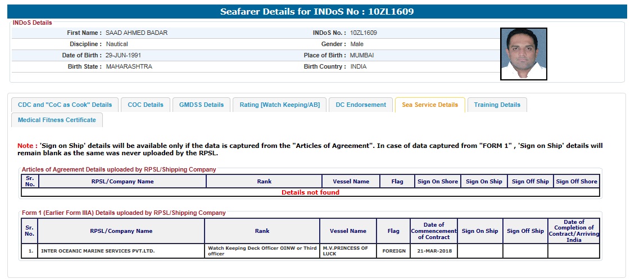Click the Sign Off Shore column header
Image resolution: width=644 pixels, height=279 pixels.
pos(577,181)
